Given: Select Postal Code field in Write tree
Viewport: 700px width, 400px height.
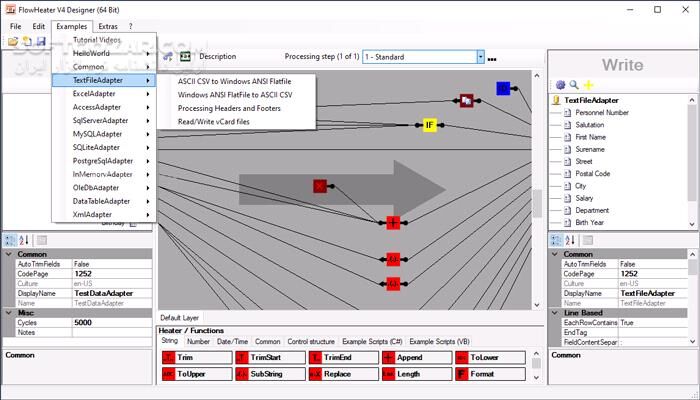Looking at the screenshot, I should tap(594, 173).
